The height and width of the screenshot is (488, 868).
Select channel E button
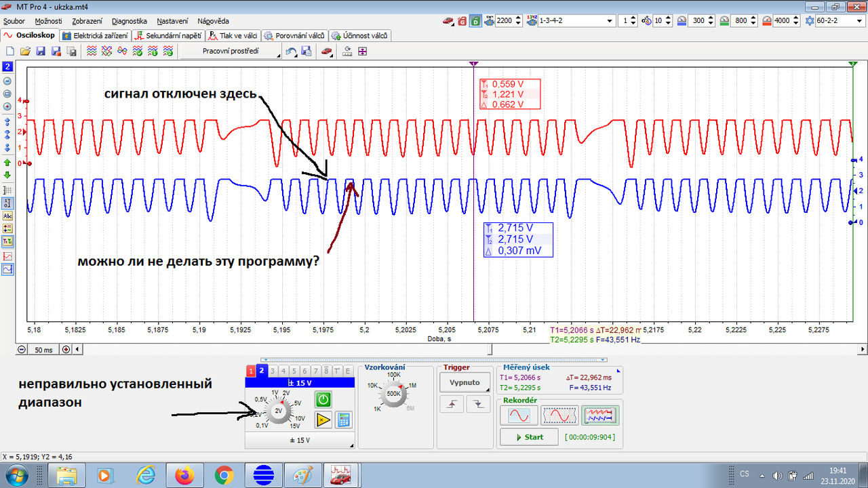pyautogui.click(x=348, y=371)
